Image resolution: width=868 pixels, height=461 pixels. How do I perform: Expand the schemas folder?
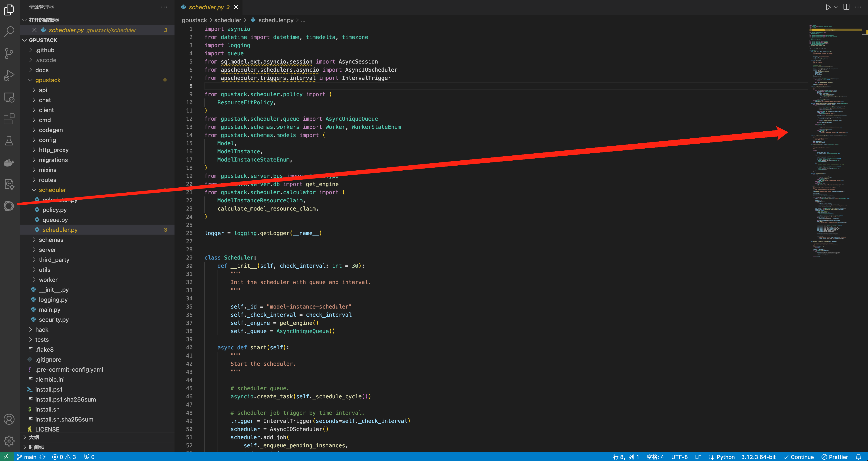tap(51, 240)
